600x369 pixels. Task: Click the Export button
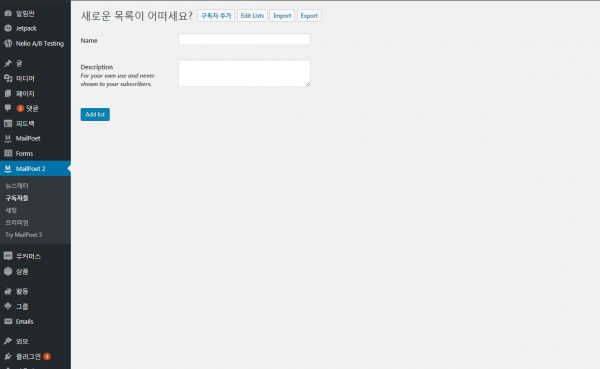pyautogui.click(x=309, y=16)
